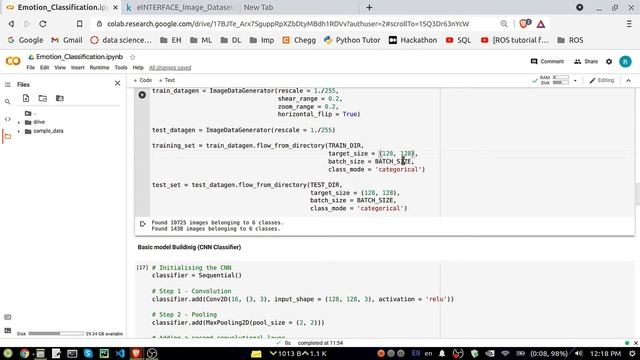Click the address bar URL

pos(288,24)
